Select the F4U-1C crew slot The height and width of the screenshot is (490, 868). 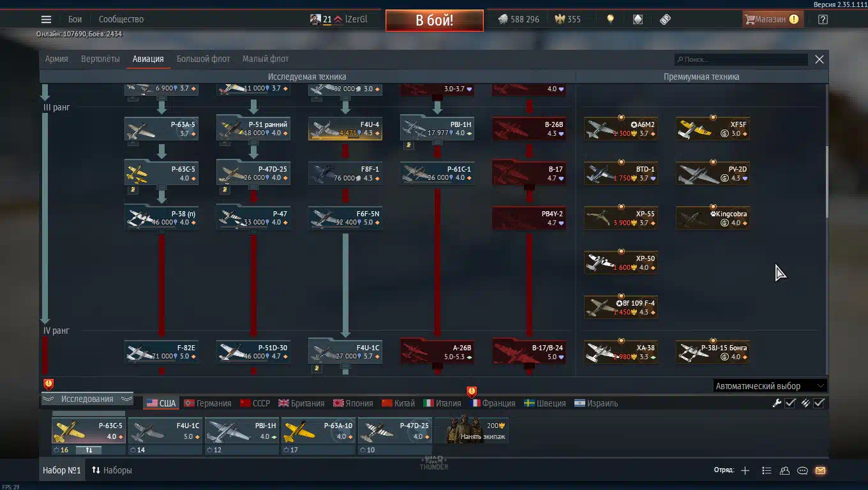click(x=165, y=436)
